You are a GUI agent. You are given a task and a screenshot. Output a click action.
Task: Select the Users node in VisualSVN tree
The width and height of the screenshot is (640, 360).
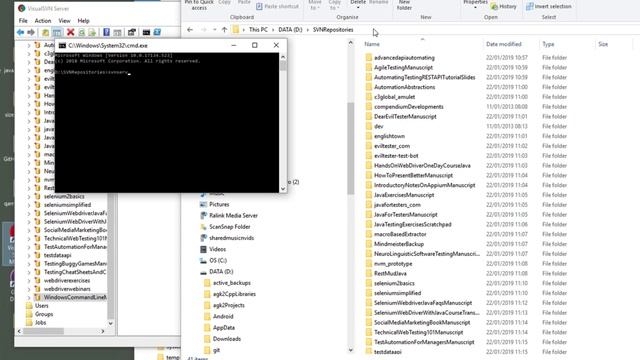tap(42, 306)
